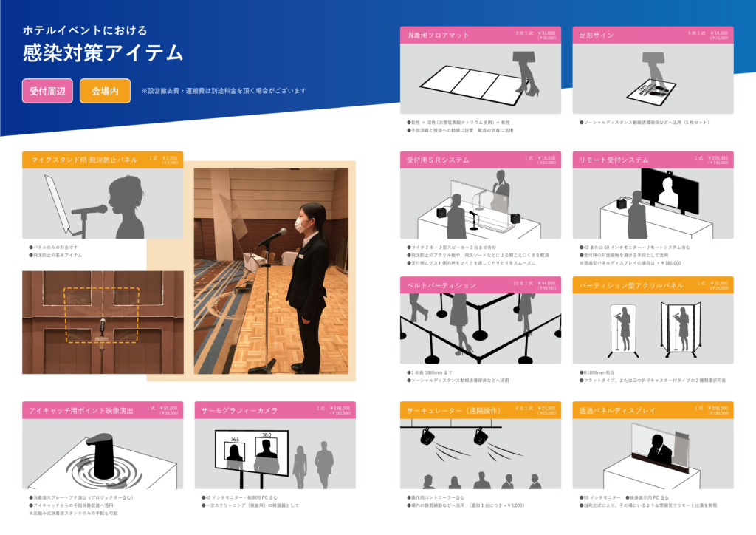Click the reception desk acrylic shield illustration
Screen dimensions: 756x535
pyautogui.click(x=480, y=203)
